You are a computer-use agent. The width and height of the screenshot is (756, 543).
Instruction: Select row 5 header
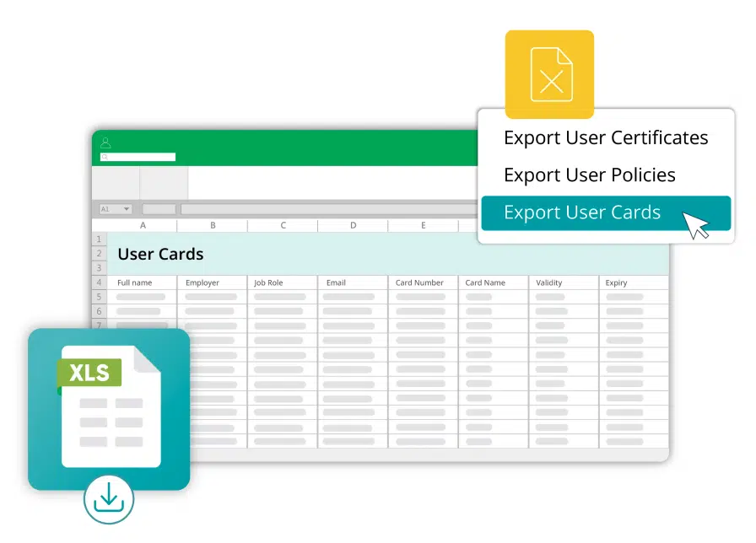coord(100,297)
